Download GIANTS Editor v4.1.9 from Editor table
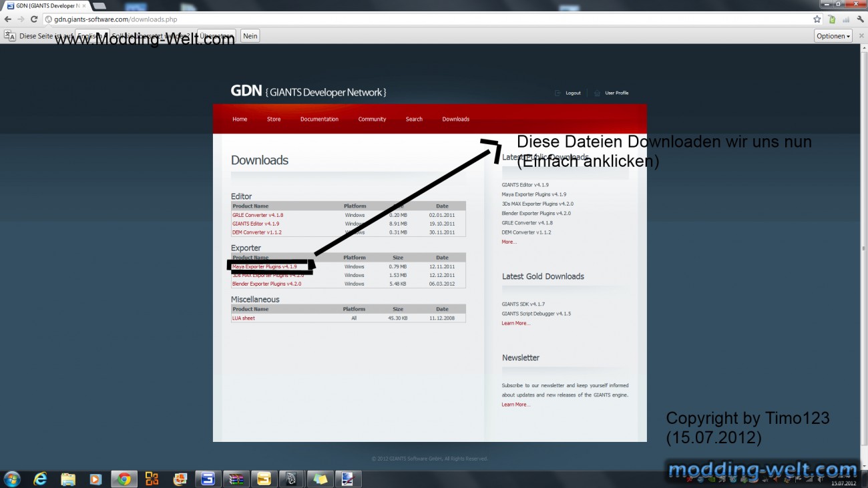Image resolution: width=868 pixels, height=488 pixels. pos(256,224)
